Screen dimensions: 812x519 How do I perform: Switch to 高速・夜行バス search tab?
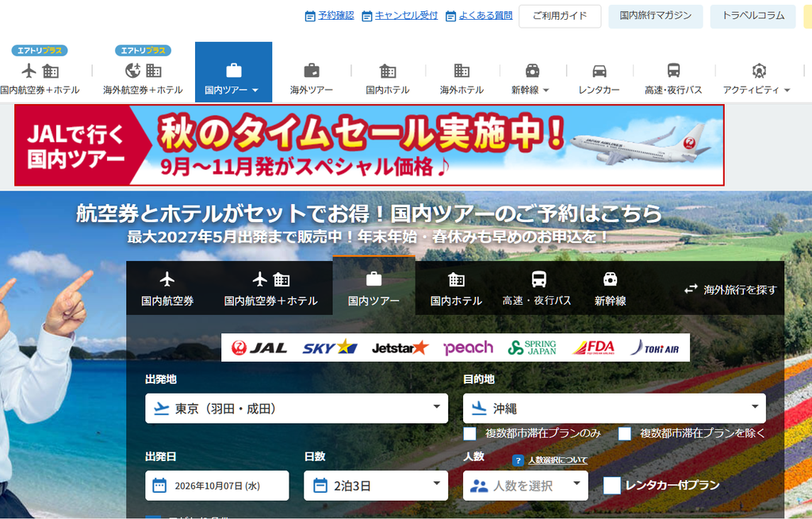pos(537,288)
